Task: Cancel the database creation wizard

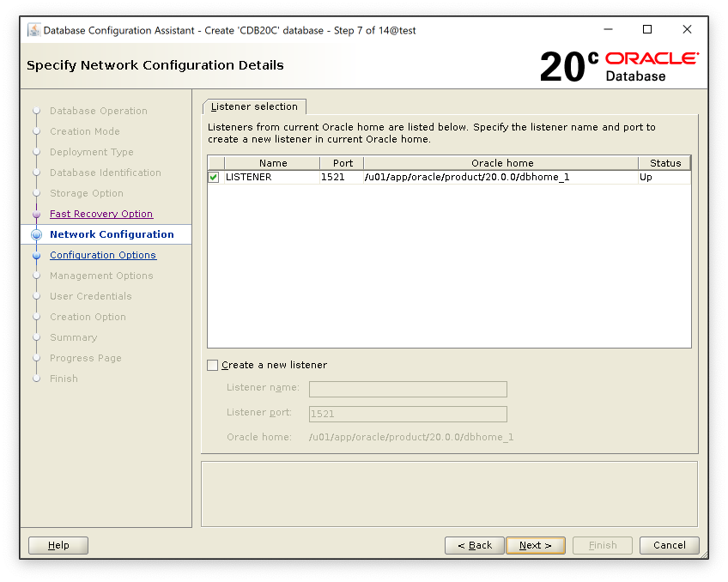Action: (x=669, y=545)
